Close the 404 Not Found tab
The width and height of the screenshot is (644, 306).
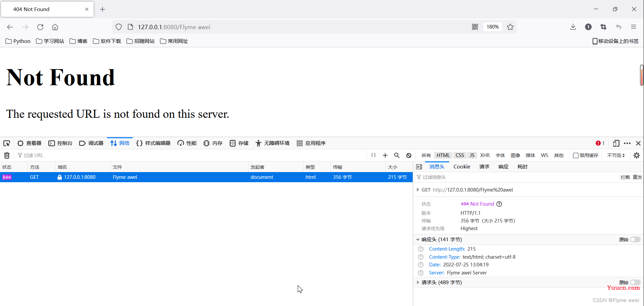(87, 9)
